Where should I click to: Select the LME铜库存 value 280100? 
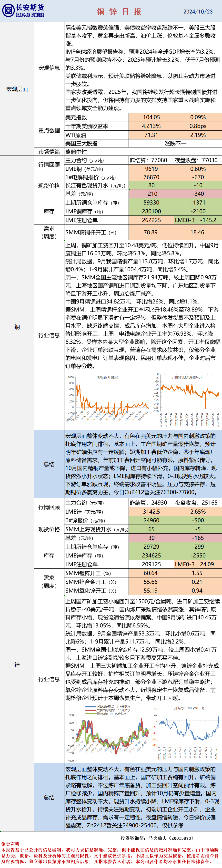(151, 211)
